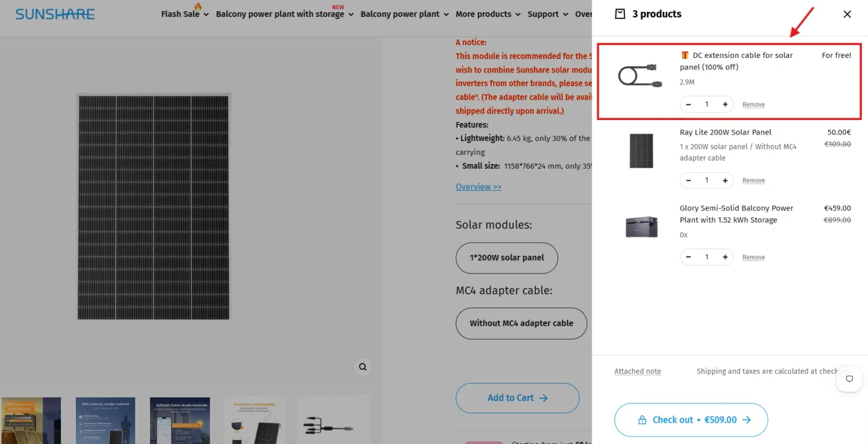The height and width of the screenshot is (444, 868).
Task: Remove the Ray Lite 200W Solar Panel
Action: click(x=753, y=180)
